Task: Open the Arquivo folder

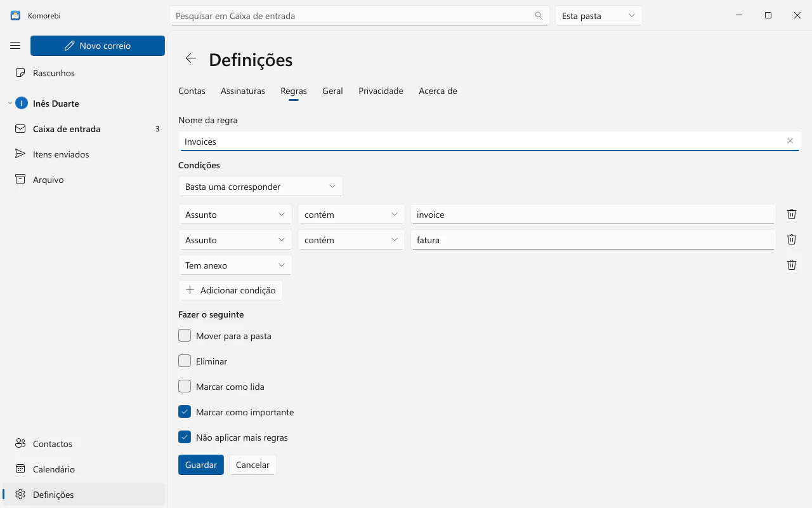Action: (x=84, y=180)
